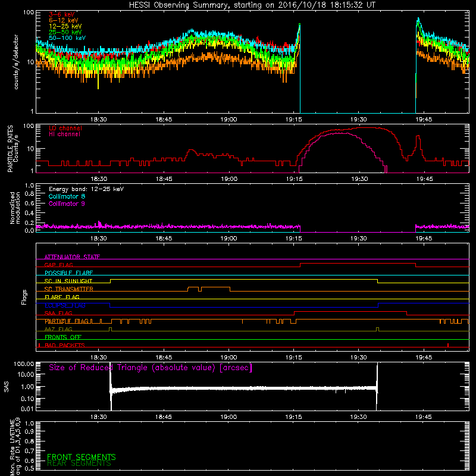The width and height of the screenshot is (476, 476).
Task: Click the HESSI Observing Summary title text
Action: click(252, 5)
